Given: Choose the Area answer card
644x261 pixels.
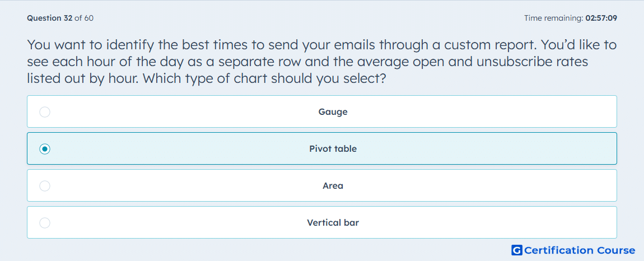Looking at the screenshot, I should click(x=322, y=185).
